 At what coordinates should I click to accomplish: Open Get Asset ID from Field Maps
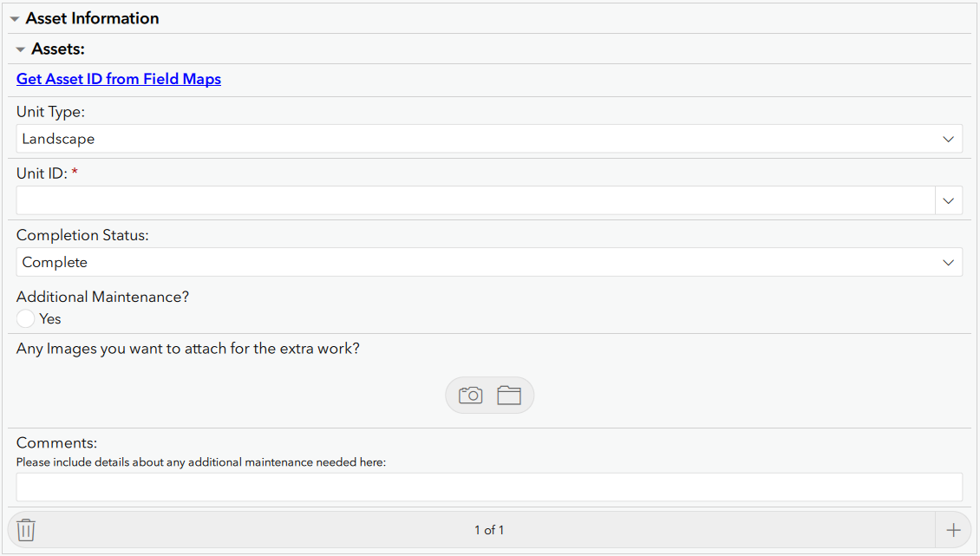click(118, 78)
